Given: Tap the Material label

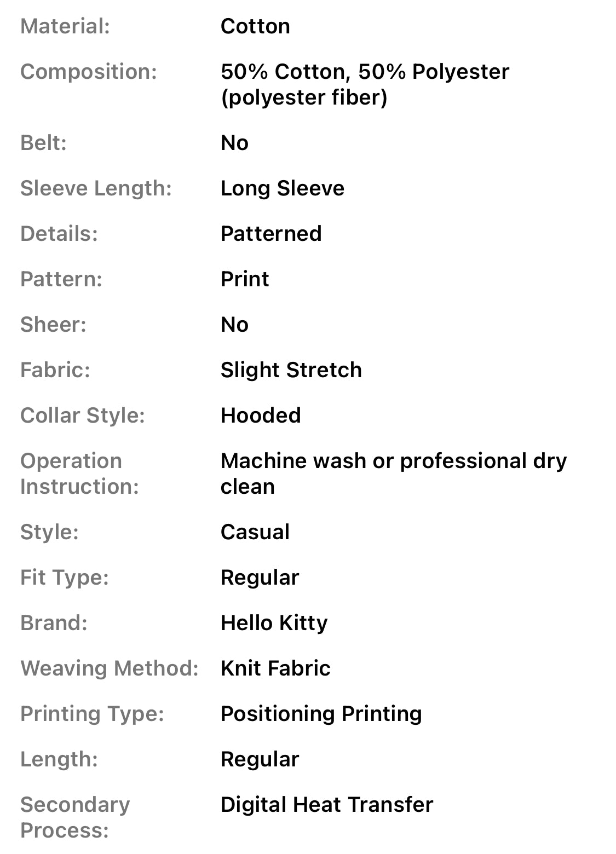Looking at the screenshot, I should pyautogui.click(x=65, y=26).
